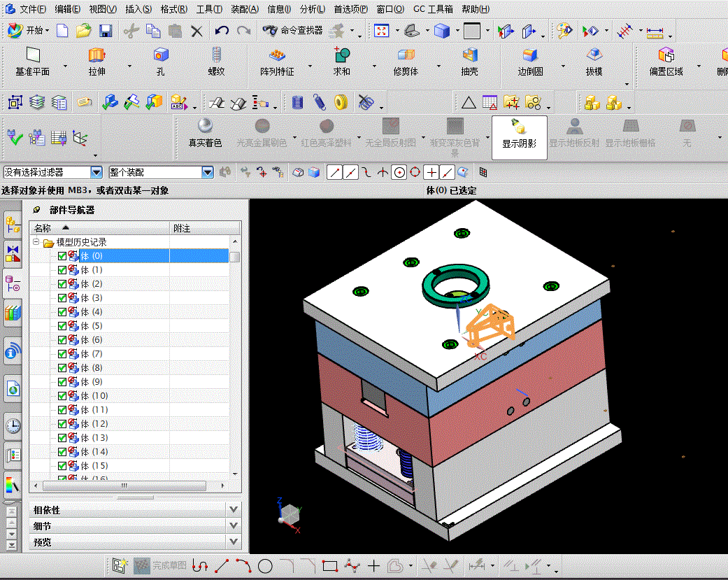Select the 抽壳 shell tool

[x=469, y=62]
